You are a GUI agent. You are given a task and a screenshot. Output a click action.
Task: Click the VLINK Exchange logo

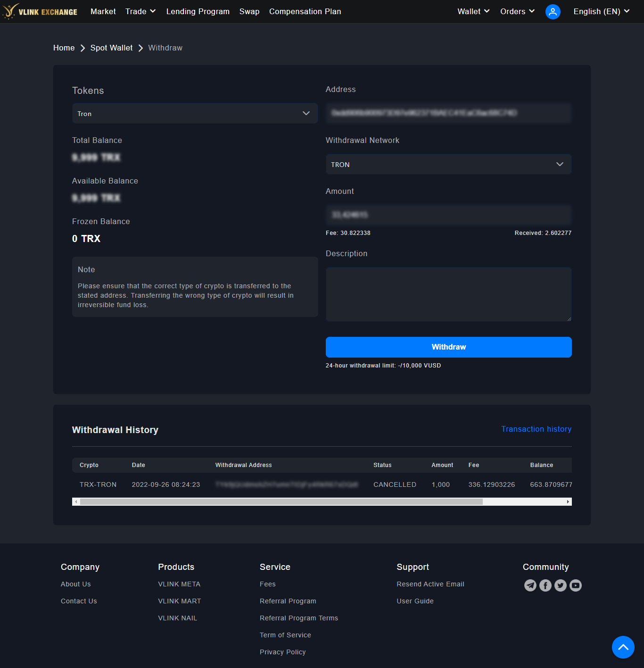coord(40,11)
